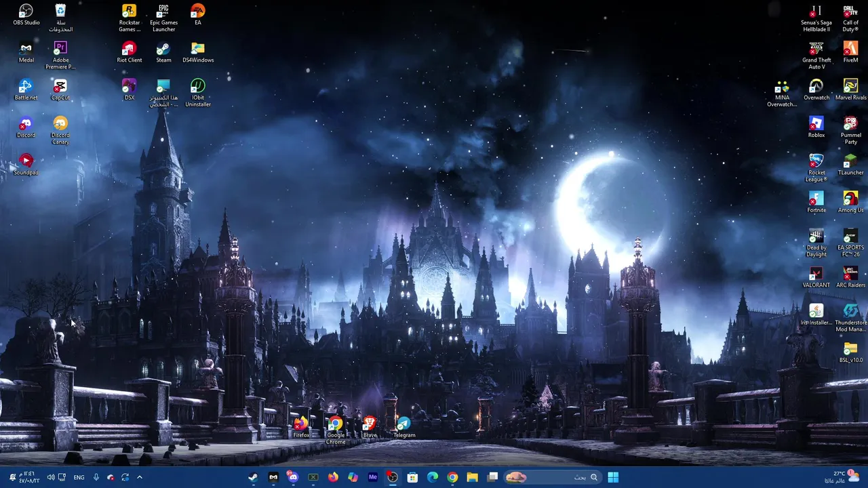Image resolution: width=868 pixels, height=488 pixels.
Task: Open the OBS Studio desktop shortcut
Action: (26, 15)
